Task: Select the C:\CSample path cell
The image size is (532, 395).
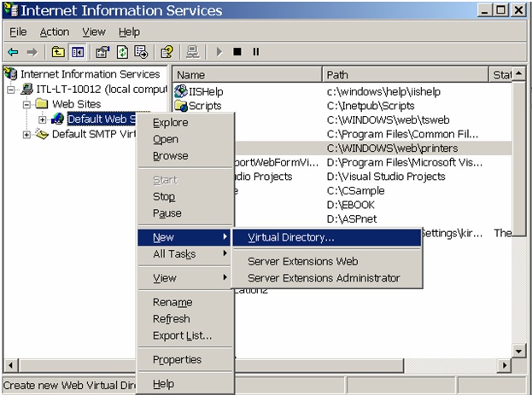Action: click(355, 191)
